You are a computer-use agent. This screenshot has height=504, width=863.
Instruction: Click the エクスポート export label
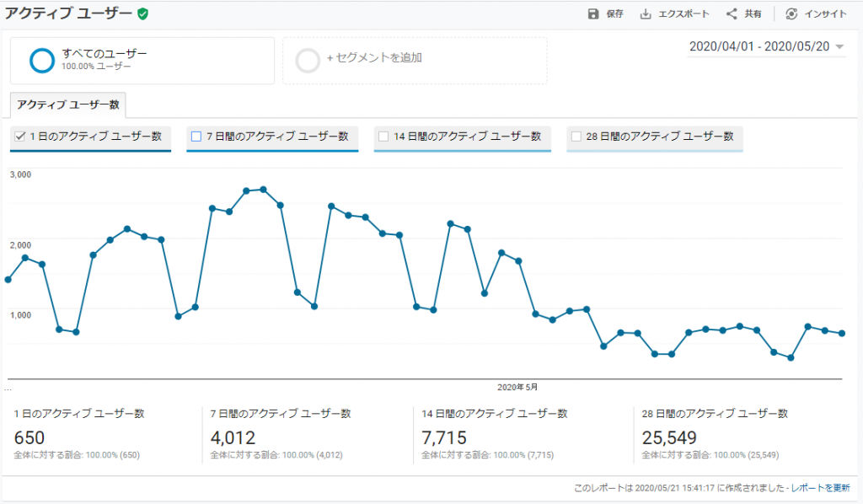click(684, 13)
